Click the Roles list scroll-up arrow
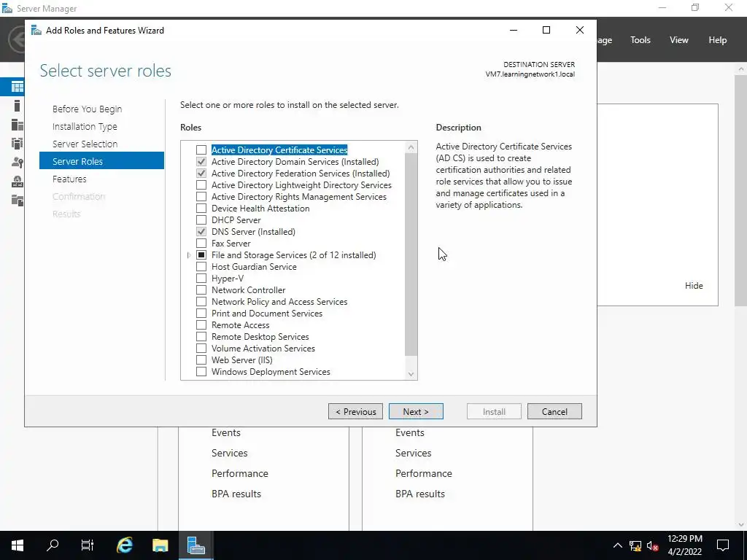 click(411, 147)
